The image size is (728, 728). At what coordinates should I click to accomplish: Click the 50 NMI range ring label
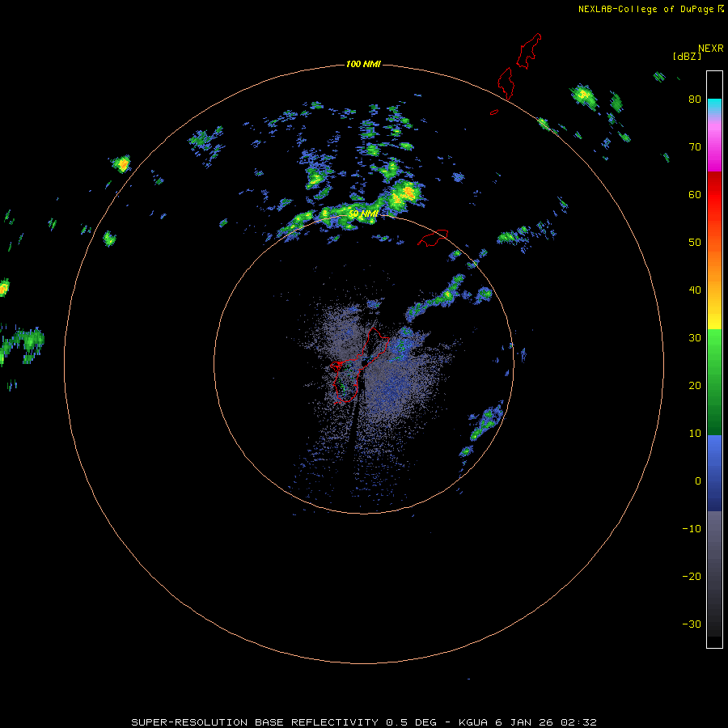[x=363, y=214]
